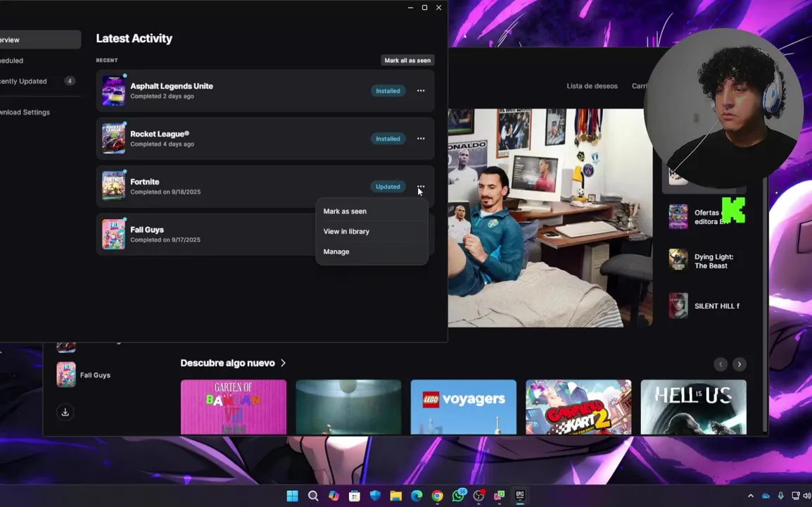Open the Overview tab in downloads sidebar

pos(40,40)
